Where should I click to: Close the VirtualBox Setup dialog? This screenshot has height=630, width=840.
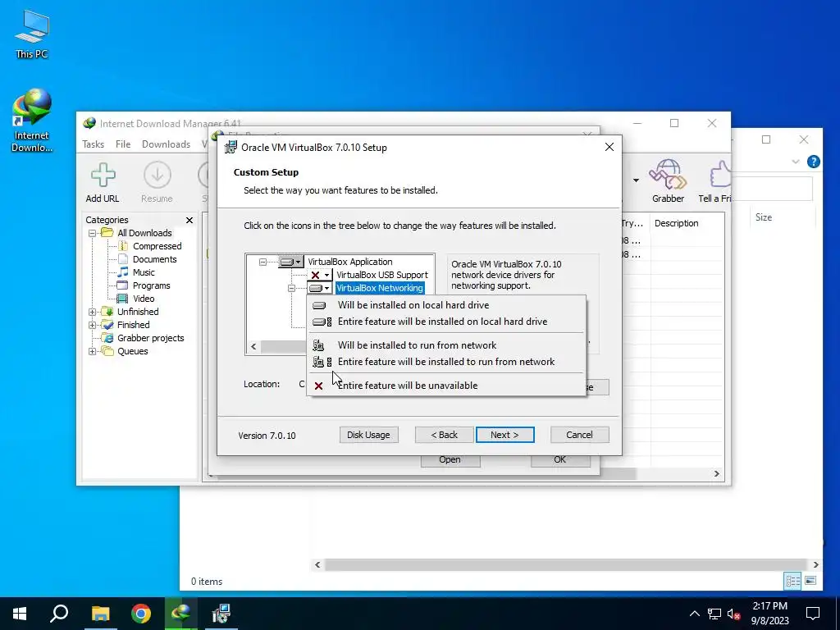pos(609,147)
